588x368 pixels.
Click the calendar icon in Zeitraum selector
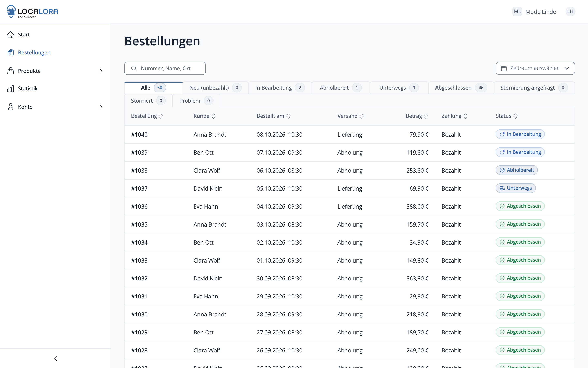coord(504,68)
